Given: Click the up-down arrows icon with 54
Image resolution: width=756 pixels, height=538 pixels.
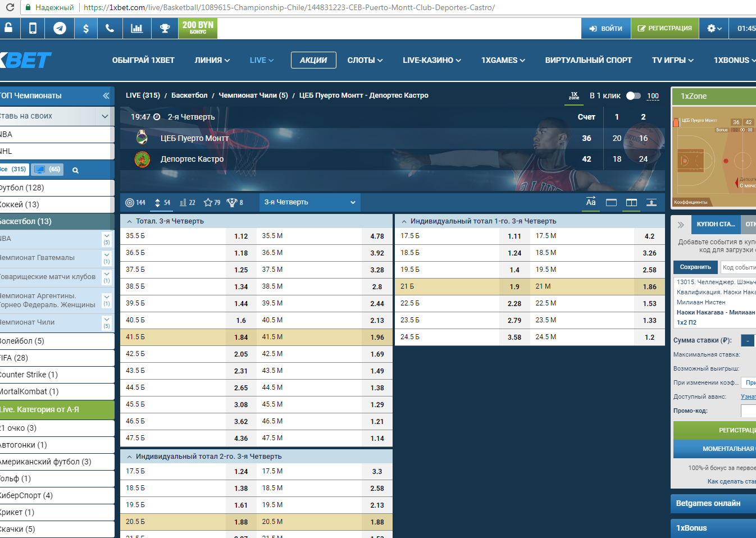Looking at the screenshot, I should (x=162, y=202).
